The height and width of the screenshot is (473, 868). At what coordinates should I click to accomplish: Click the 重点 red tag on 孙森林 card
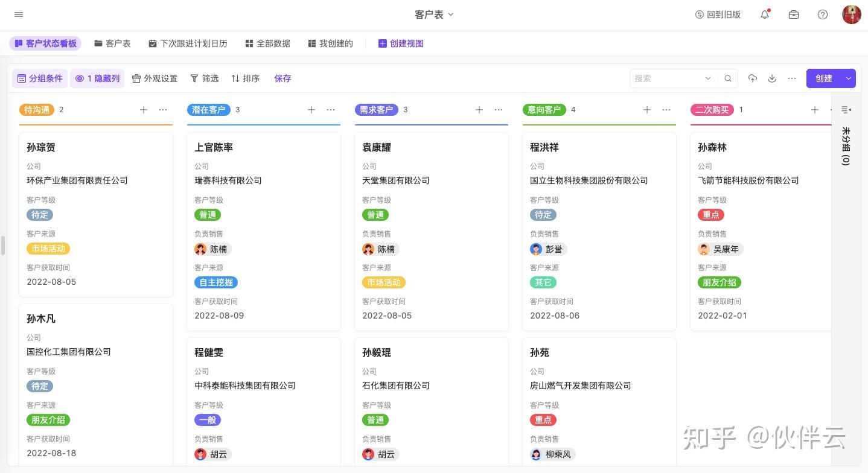(x=711, y=215)
